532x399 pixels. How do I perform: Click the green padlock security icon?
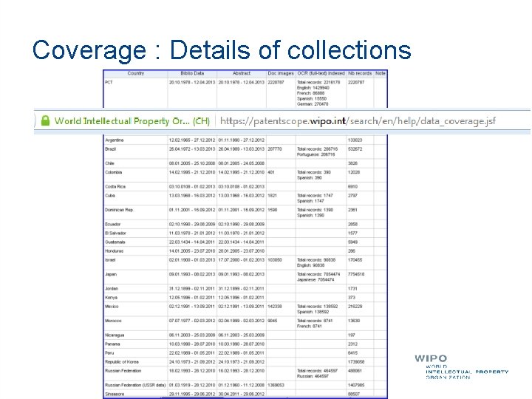point(45,120)
